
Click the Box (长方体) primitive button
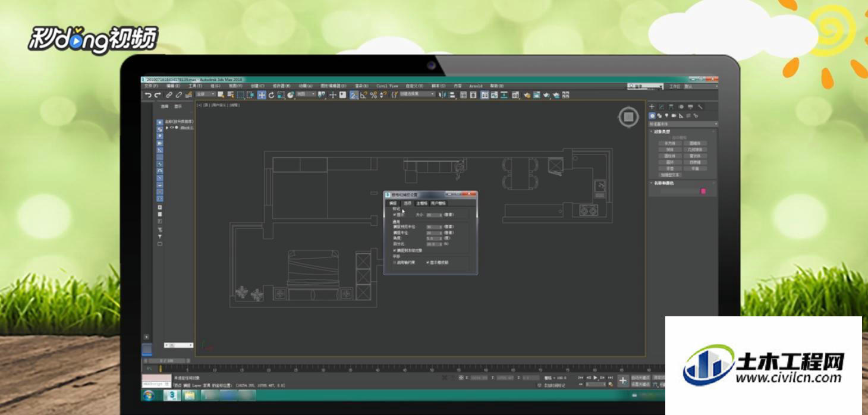click(670, 143)
